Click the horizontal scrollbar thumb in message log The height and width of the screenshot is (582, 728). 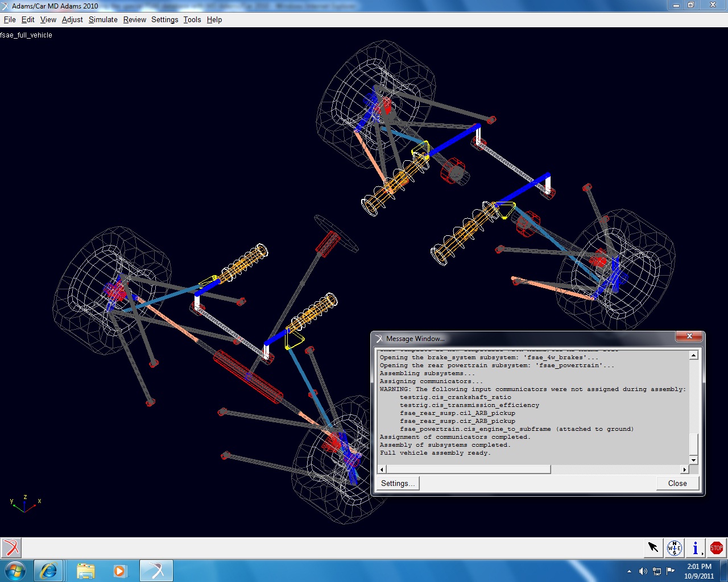[x=468, y=469]
